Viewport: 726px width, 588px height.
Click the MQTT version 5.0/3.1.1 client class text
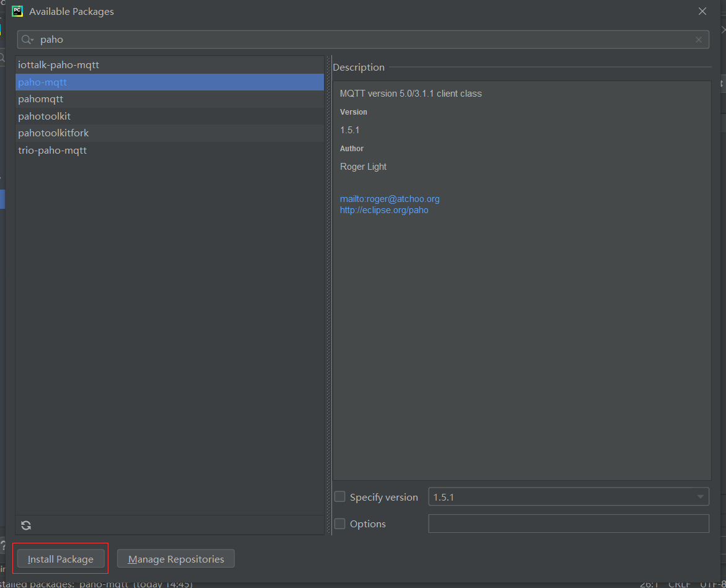click(x=411, y=94)
